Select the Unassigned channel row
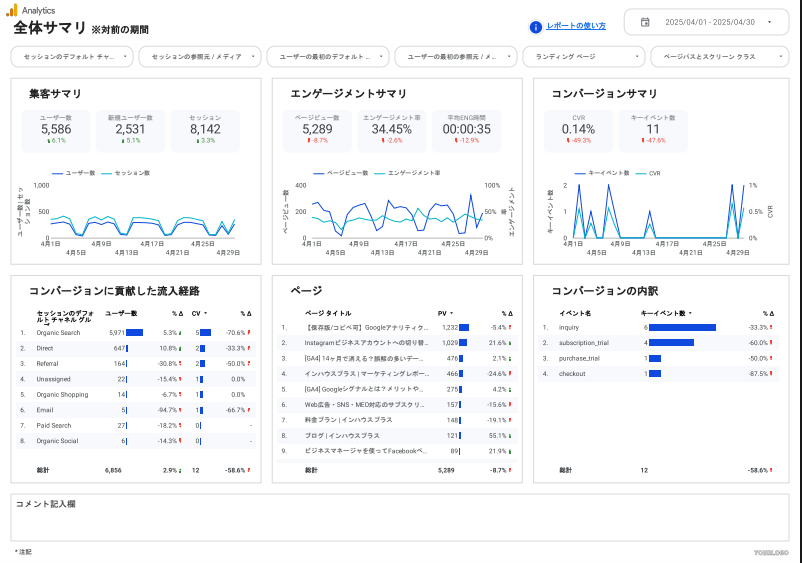This screenshot has width=802, height=563. point(136,379)
